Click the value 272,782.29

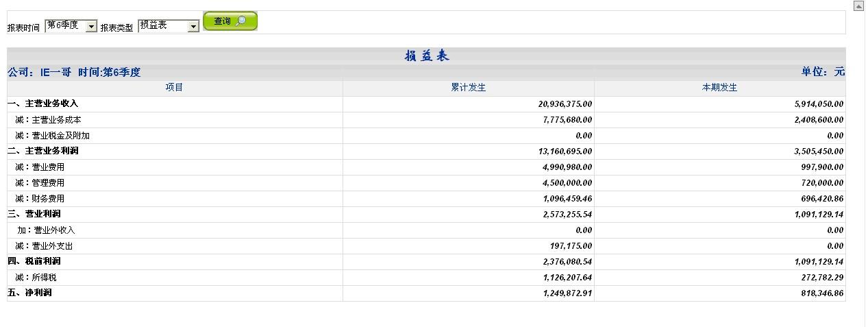(x=823, y=278)
